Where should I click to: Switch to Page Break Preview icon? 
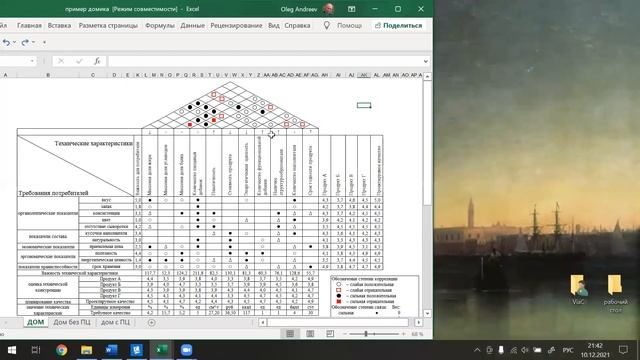[x=330, y=334]
